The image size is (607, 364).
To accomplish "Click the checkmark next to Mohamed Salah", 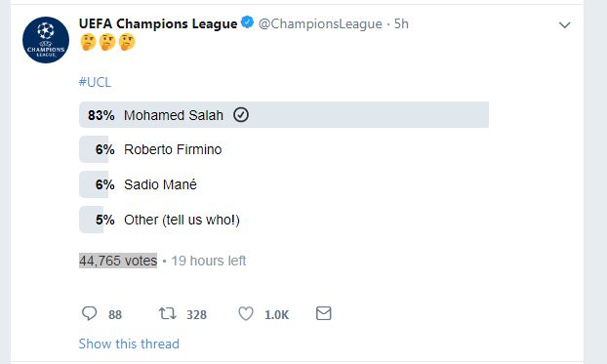I will click(x=241, y=115).
